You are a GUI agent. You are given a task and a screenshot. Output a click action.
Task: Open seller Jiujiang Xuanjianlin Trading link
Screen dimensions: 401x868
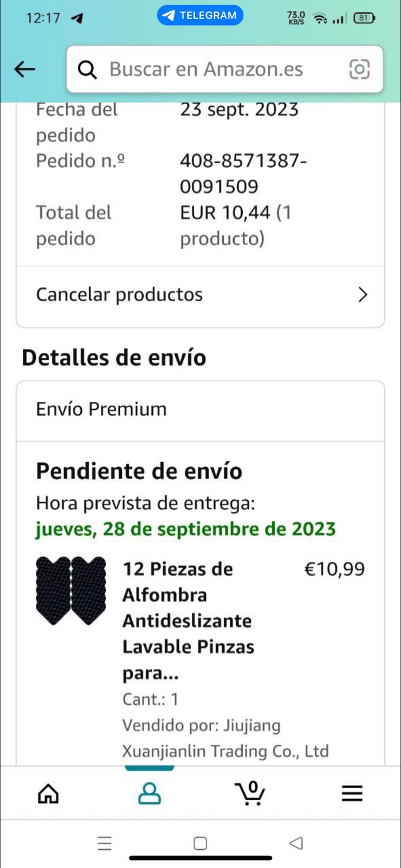click(225, 738)
